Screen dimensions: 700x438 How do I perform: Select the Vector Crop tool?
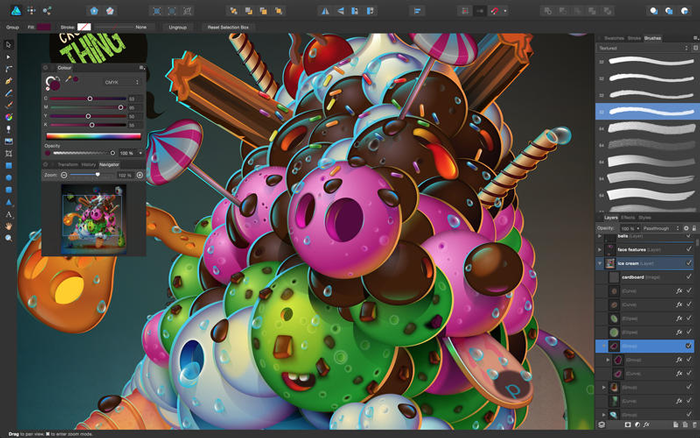click(8, 153)
